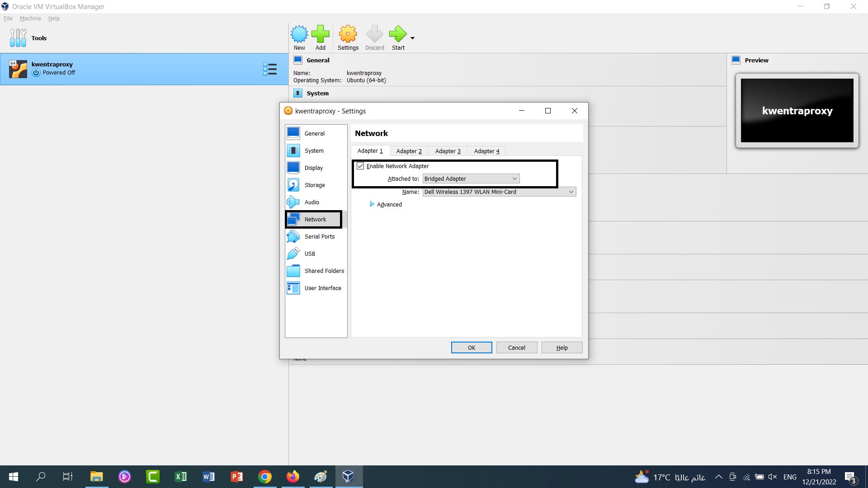Viewport: 868px width, 488px height.
Task: Open Excel from the taskbar
Action: click(x=181, y=477)
